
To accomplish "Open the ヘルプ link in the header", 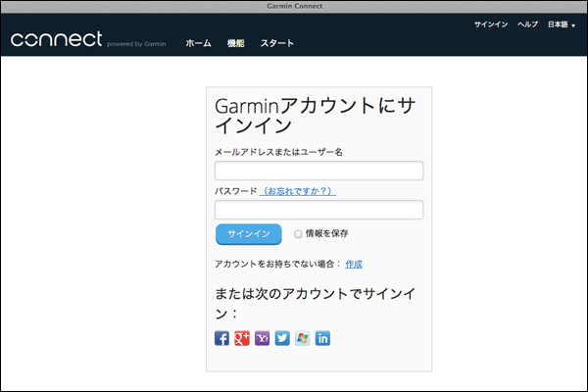I will tap(527, 24).
